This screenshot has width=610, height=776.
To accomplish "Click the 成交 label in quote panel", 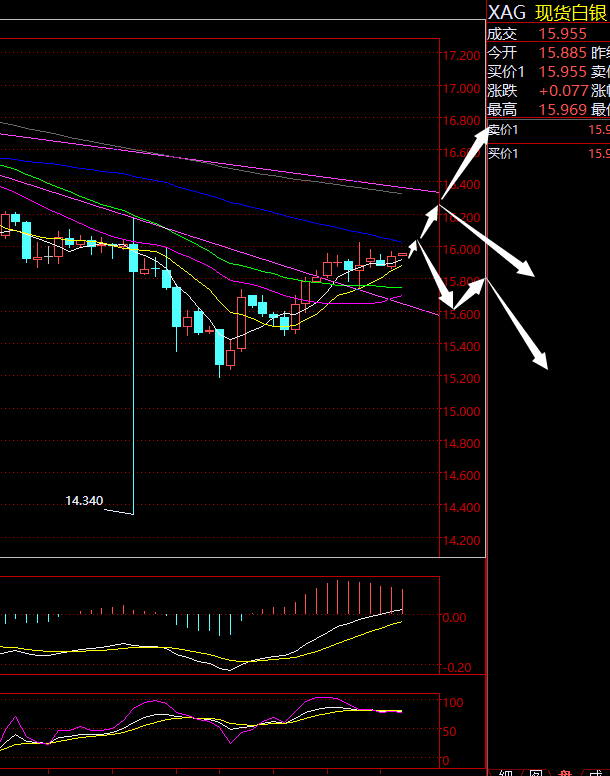I will pos(502,34).
